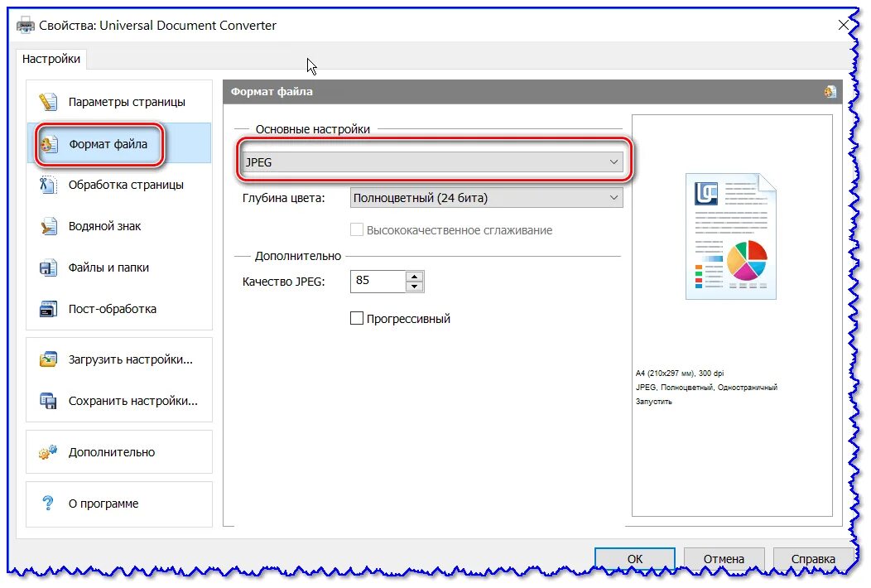Image resolution: width=871 pixels, height=588 pixels.
Task: Open О программе info
Action: pyautogui.click(x=119, y=504)
